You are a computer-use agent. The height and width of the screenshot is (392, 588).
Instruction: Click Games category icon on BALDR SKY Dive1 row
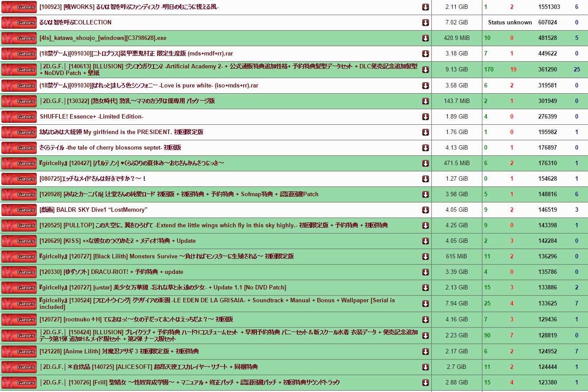[19, 210]
